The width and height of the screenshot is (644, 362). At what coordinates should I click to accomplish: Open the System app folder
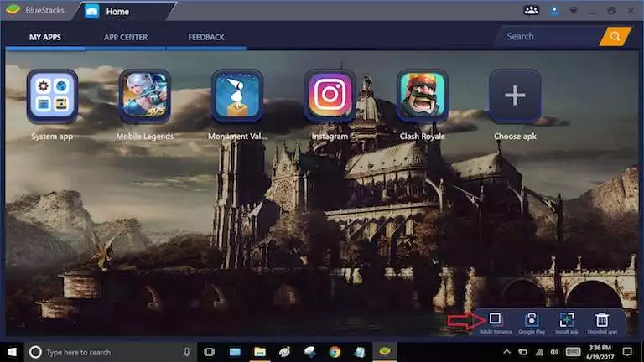pos(53,96)
